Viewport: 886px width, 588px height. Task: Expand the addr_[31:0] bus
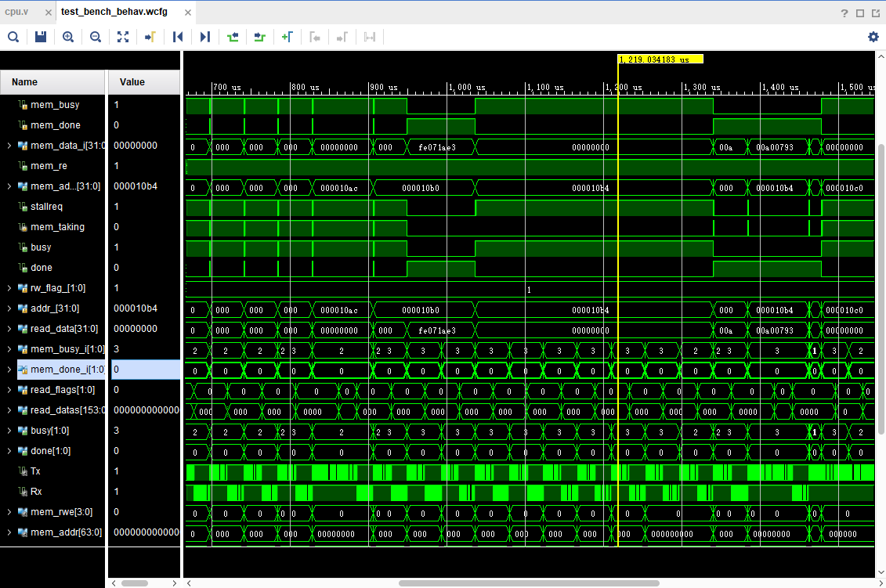pos(9,308)
